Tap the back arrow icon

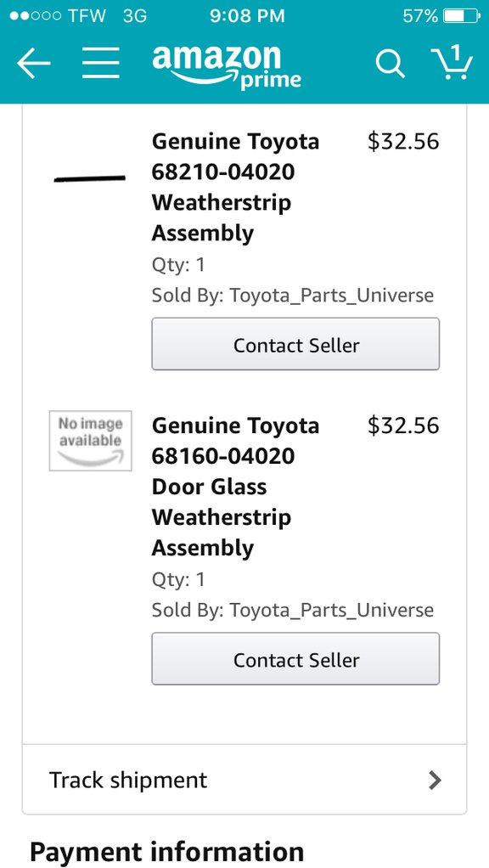tap(34, 64)
